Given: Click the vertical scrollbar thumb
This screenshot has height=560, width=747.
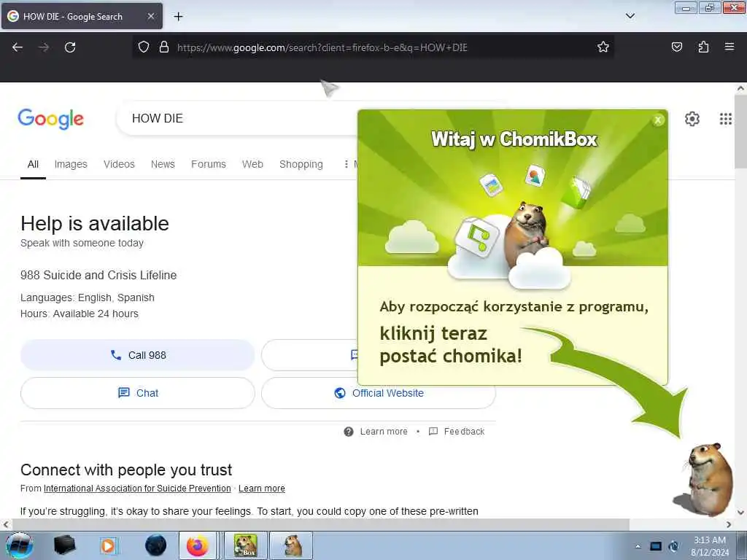Looking at the screenshot, I should tap(740, 131).
